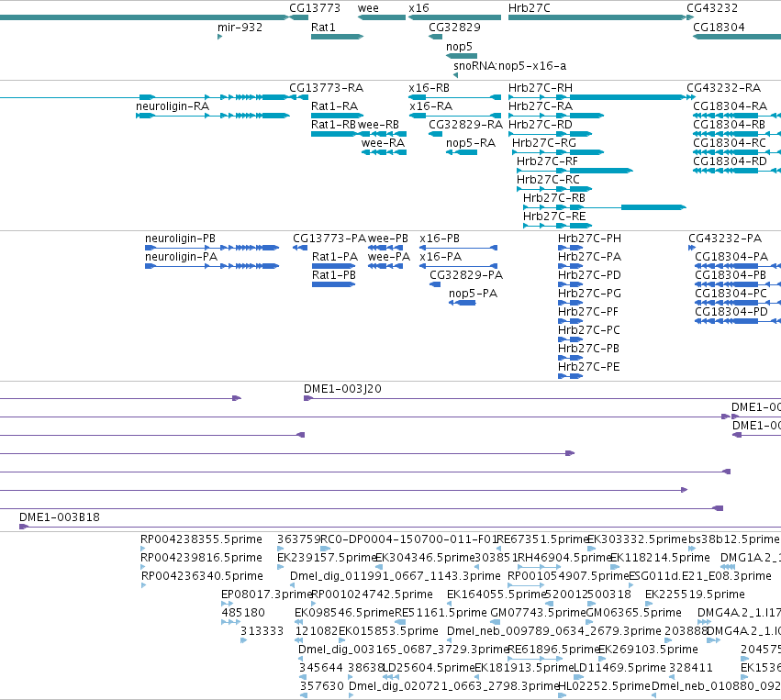This screenshot has width=781, height=700.
Task: Click the neuroligin-PB protein label
Action: click(x=180, y=239)
